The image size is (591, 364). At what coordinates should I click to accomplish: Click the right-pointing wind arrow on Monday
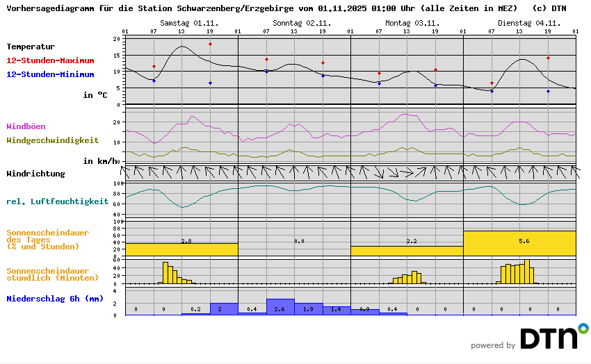click(x=407, y=171)
